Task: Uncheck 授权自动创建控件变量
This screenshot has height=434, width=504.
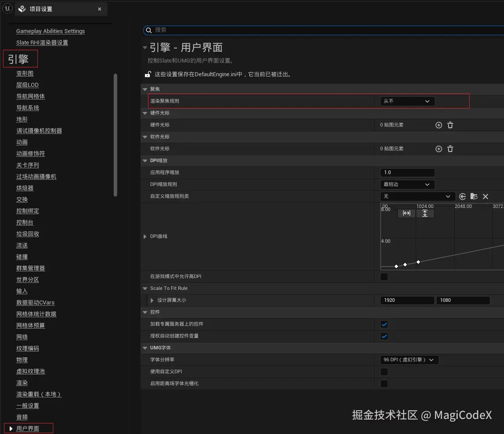Action: pos(384,336)
